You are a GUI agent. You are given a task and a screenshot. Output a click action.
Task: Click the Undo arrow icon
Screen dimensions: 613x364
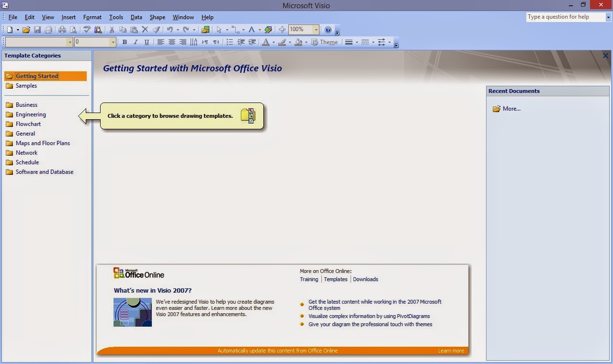click(170, 30)
